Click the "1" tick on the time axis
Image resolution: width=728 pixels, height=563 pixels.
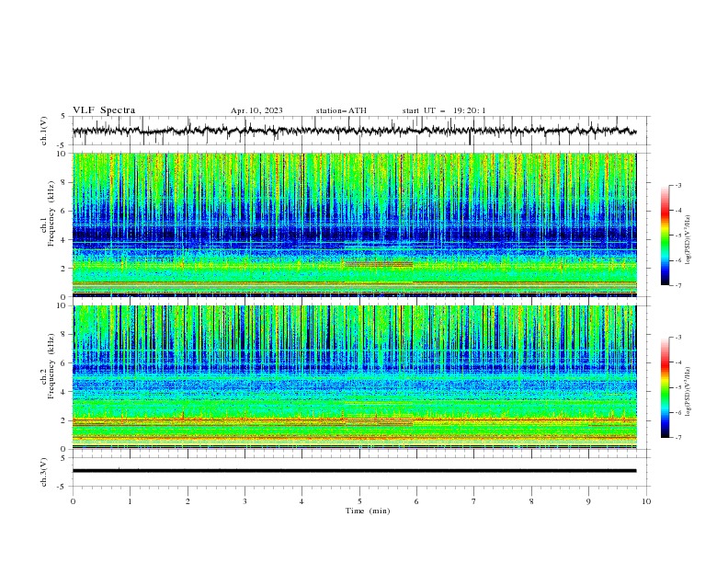(130, 501)
